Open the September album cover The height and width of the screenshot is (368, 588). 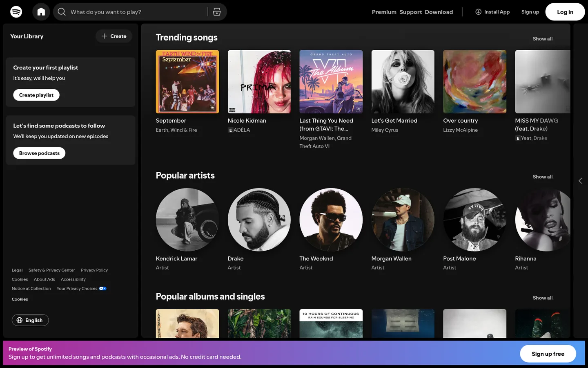[x=187, y=82]
